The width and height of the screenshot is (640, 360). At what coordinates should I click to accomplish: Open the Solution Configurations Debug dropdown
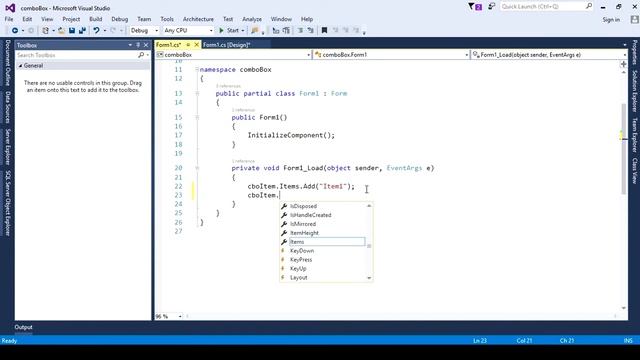pos(144,30)
